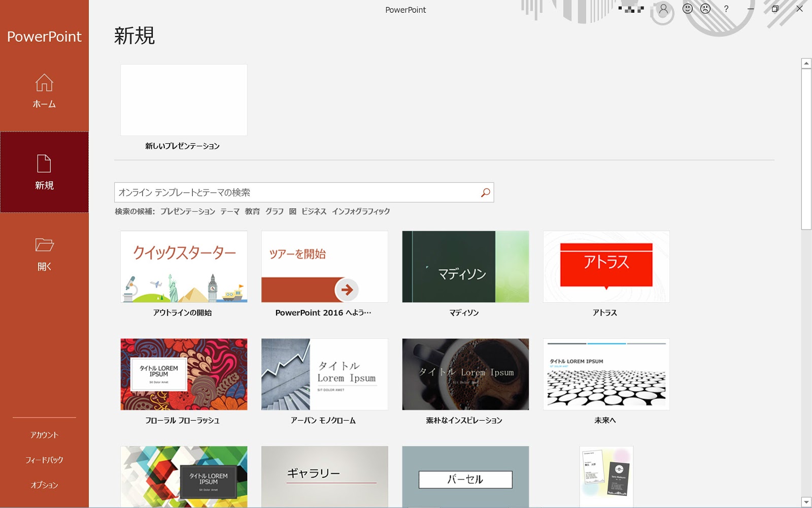Open the 開く (Open) folder icon

[x=44, y=245]
